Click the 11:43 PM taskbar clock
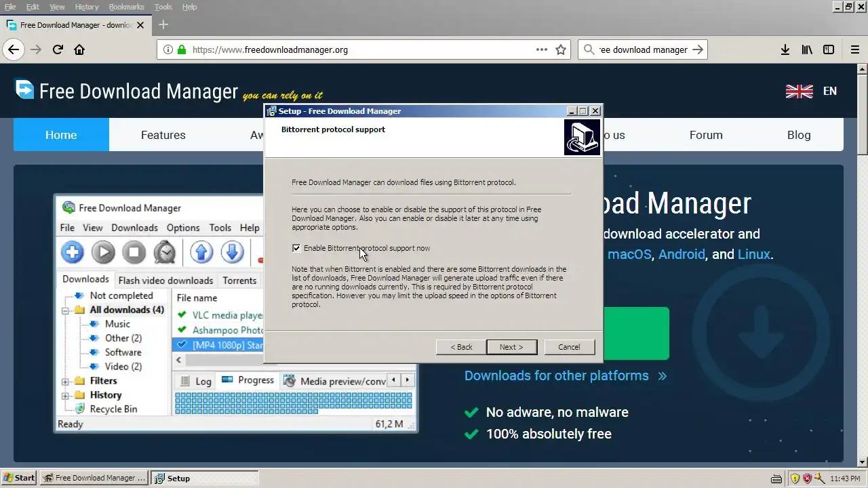868x488 pixels. pos(844,478)
